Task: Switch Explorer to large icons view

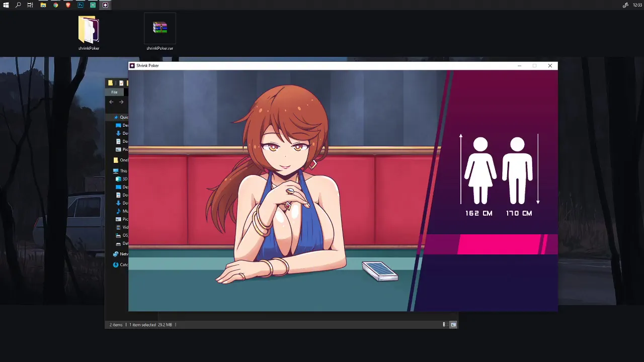Action: pos(453,325)
